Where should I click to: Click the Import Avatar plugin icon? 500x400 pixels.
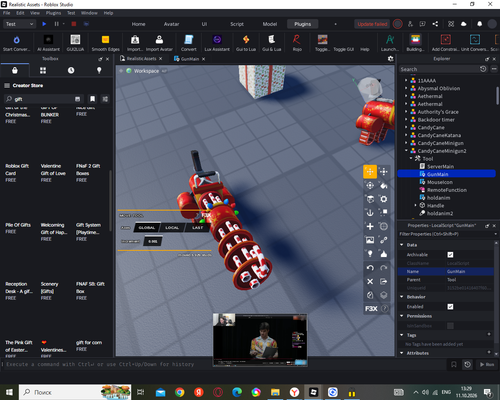click(159, 40)
